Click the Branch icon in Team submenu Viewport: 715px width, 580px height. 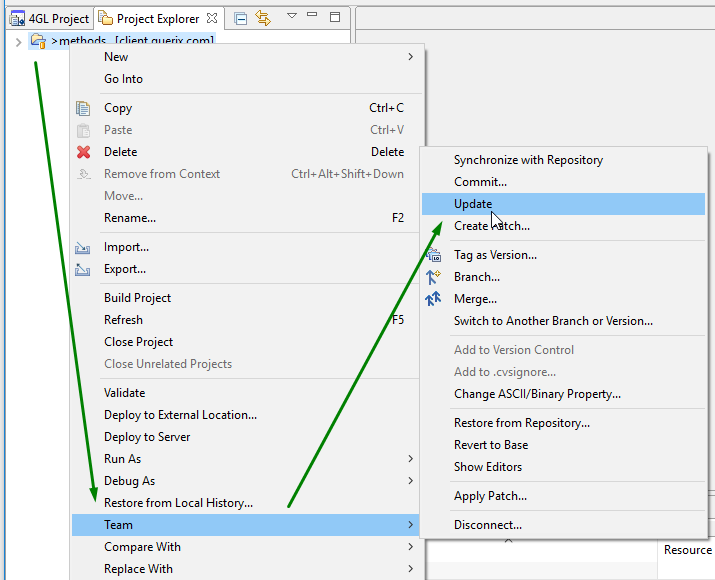coord(434,277)
